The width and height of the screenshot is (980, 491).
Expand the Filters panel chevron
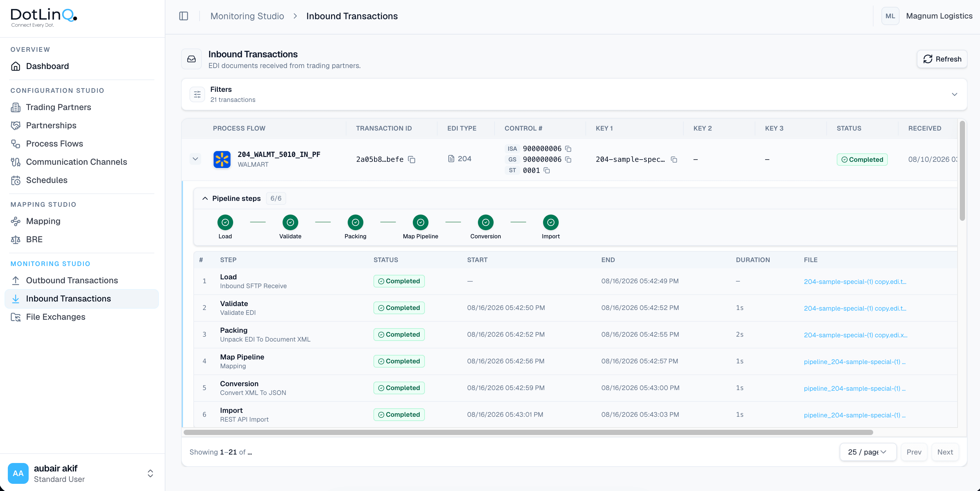(x=954, y=94)
